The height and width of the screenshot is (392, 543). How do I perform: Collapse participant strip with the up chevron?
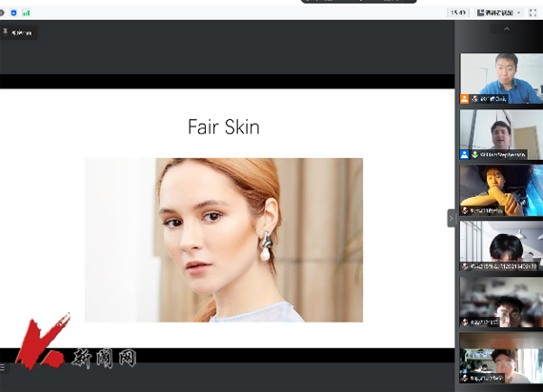coord(507,29)
